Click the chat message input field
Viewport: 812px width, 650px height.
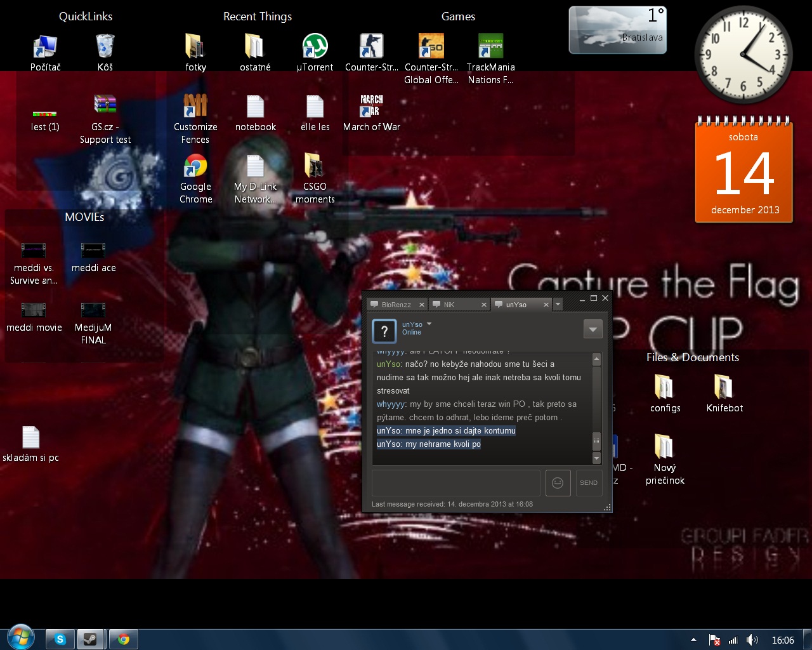455,482
